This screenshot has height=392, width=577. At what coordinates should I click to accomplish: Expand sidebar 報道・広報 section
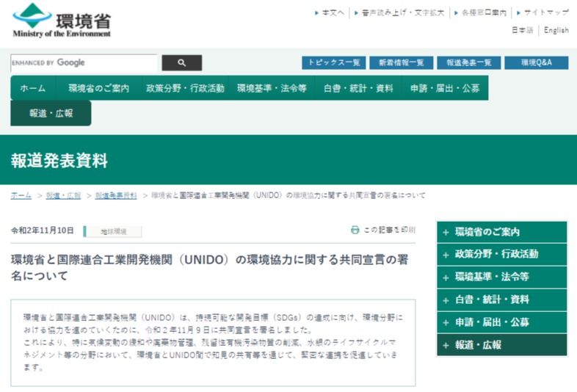(502, 345)
